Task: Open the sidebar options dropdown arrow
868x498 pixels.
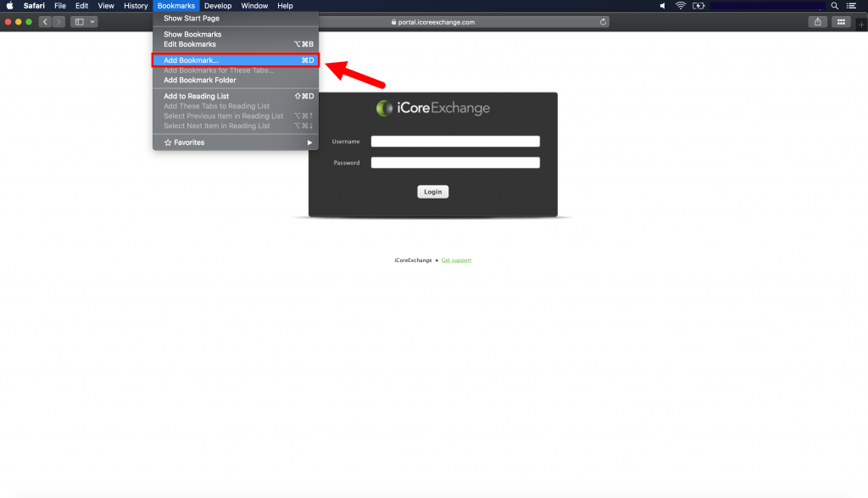Action: pos(92,21)
